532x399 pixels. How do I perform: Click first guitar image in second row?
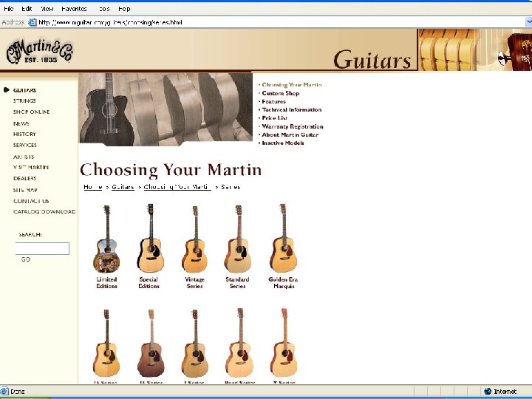tap(106, 343)
